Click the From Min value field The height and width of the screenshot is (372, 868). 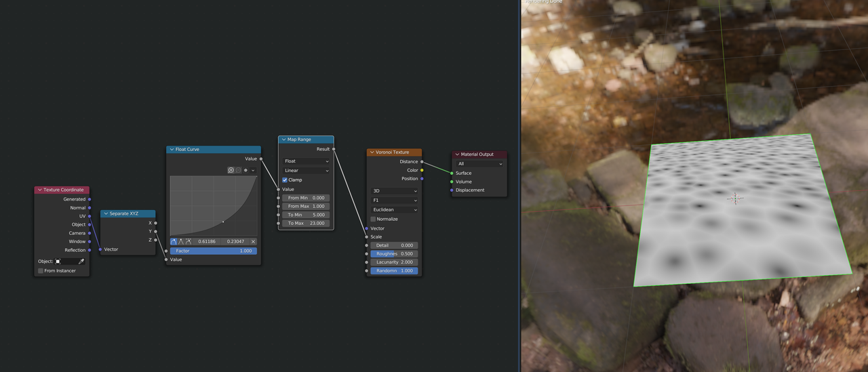pyautogui.click(x=306, y=198)
